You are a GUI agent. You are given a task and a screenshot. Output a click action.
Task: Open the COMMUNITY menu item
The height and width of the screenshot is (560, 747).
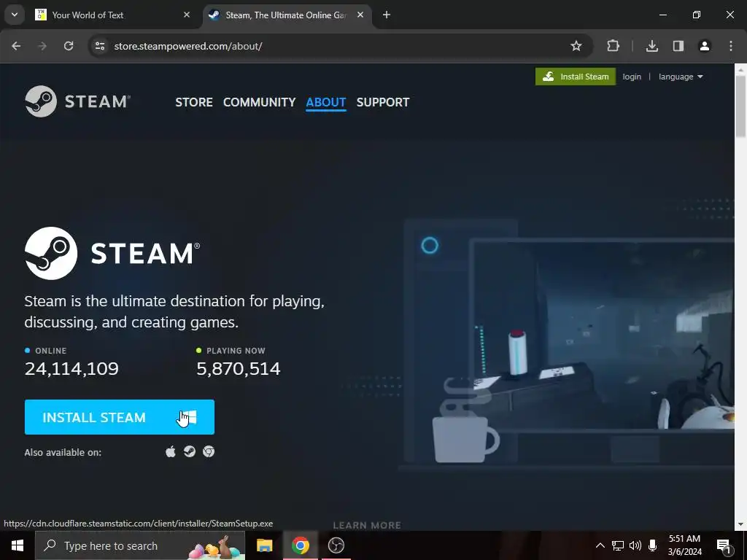tap(259, 102)
